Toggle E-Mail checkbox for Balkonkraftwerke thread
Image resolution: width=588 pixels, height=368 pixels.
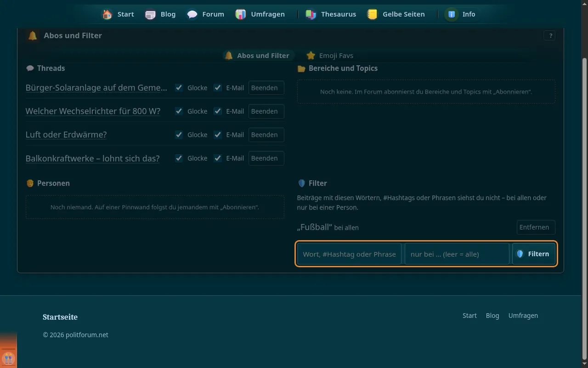[218, 158]
